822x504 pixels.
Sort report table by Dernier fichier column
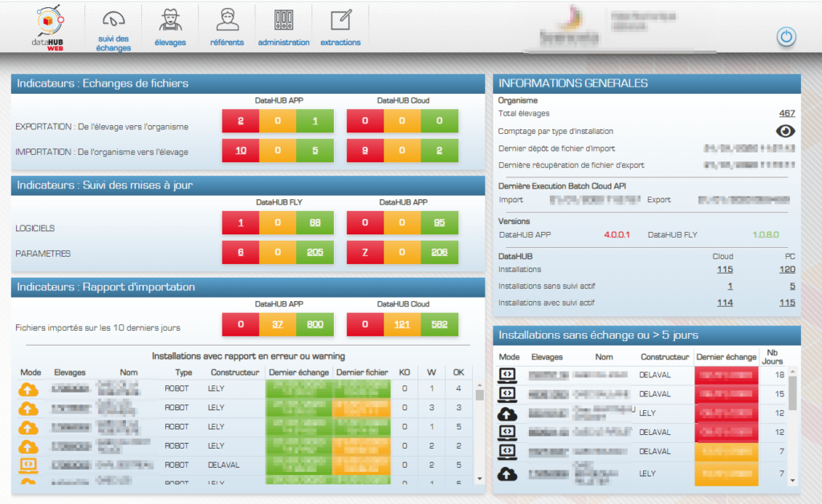[362, 372]
